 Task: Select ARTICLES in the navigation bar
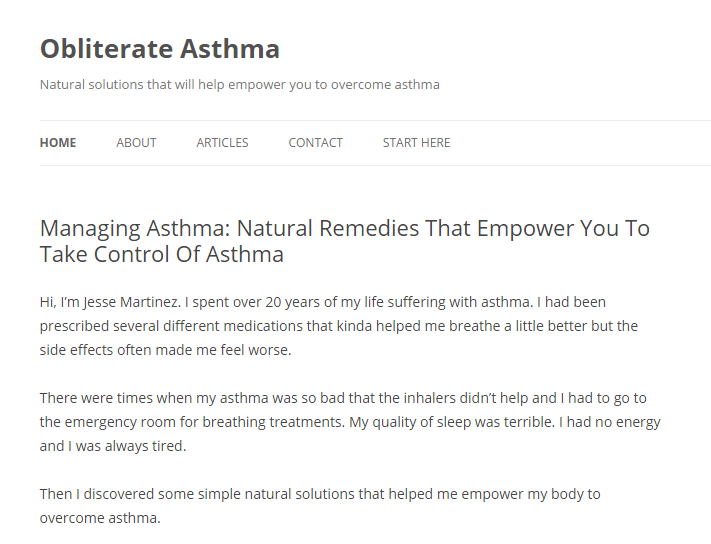tap(222, 143)
